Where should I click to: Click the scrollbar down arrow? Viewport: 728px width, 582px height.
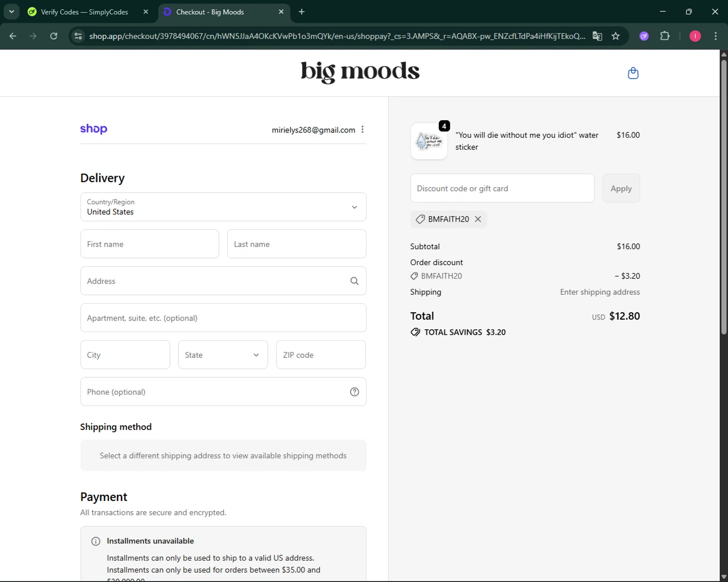(x=724, y=577)
